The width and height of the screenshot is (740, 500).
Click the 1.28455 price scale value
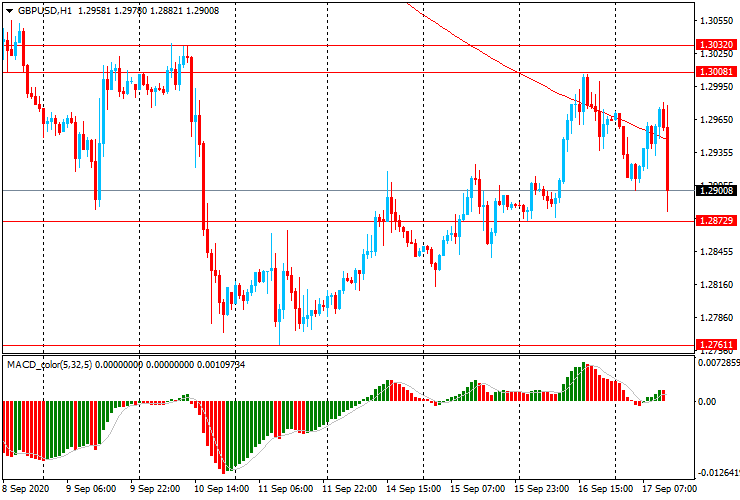click(x=717, y=252)
